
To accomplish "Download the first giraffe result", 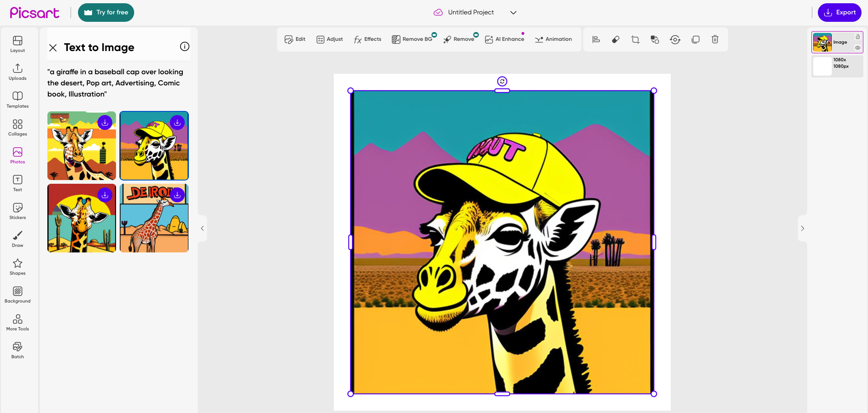I will coord(105,123).
